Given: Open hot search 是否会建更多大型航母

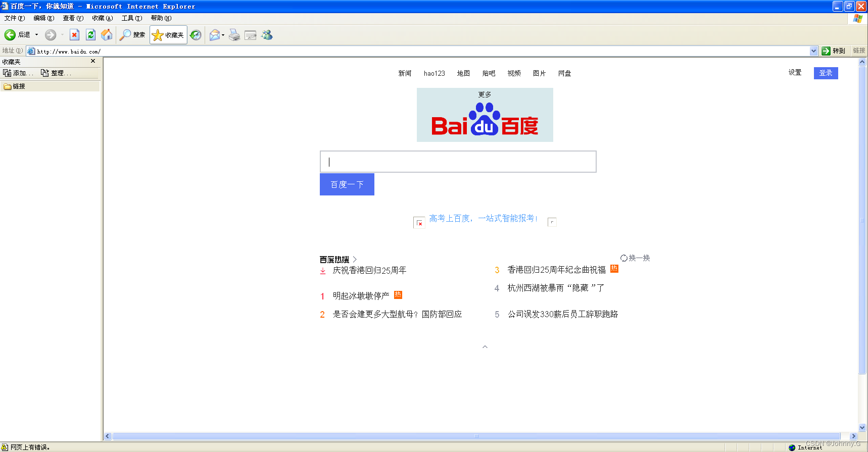Looking at the screenshot, I should tap(397, 314).
